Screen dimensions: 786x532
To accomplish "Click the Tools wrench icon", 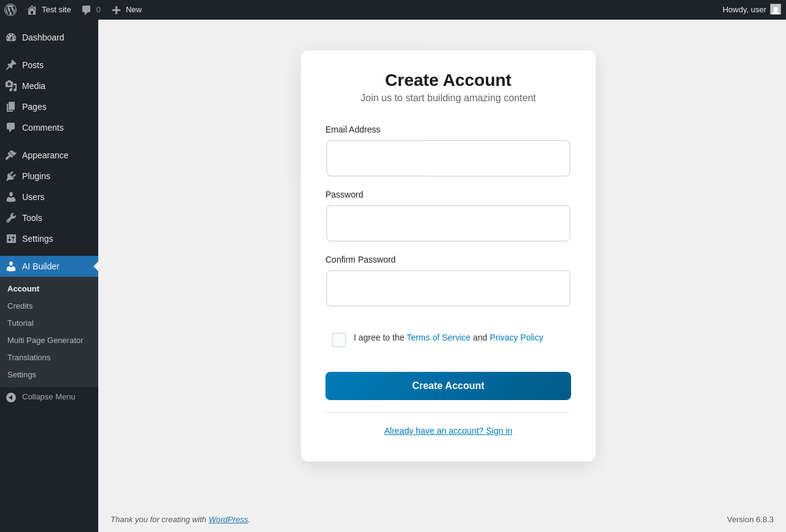I will coord(11,218).
